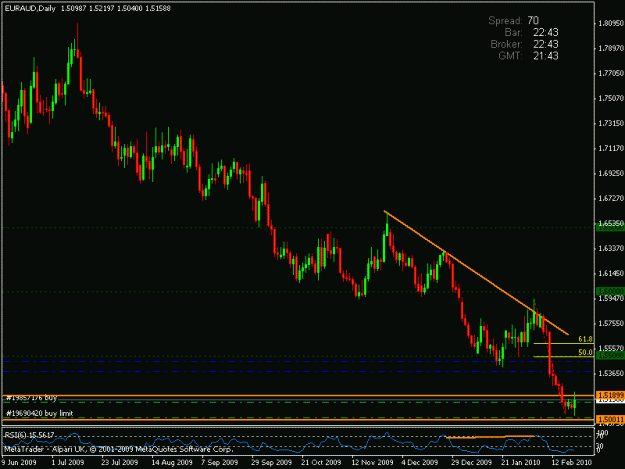625x469 pixels.
Task: Click the 1.78970 price axis label
Action: (x=611, y=49)
